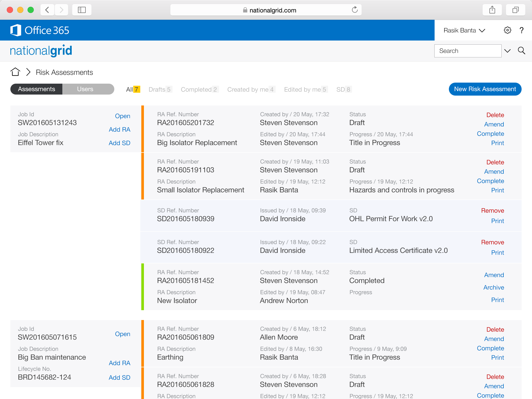Toggle Safari sidebar icon

click(82, 10)
